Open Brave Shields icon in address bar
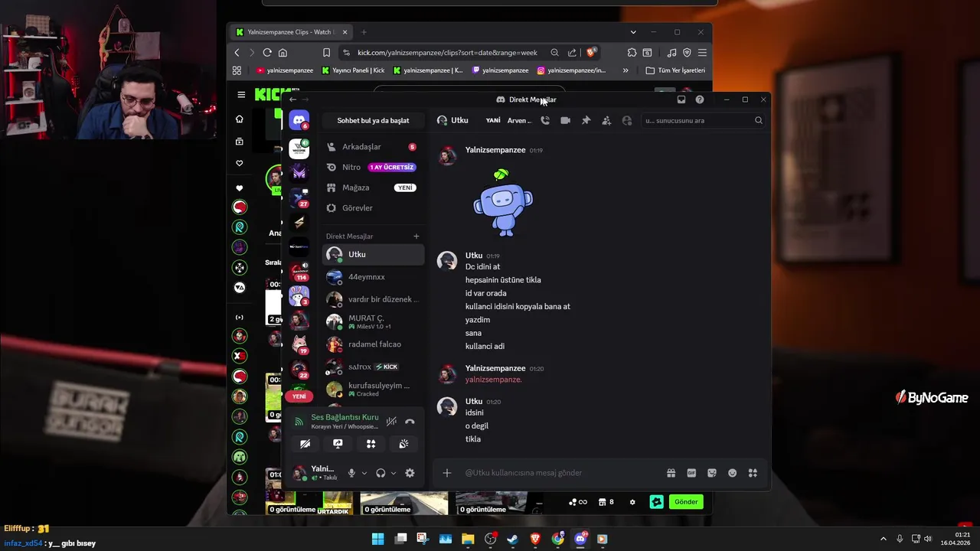The height and width of the screenshot is (551, 980). click(591, 53)
